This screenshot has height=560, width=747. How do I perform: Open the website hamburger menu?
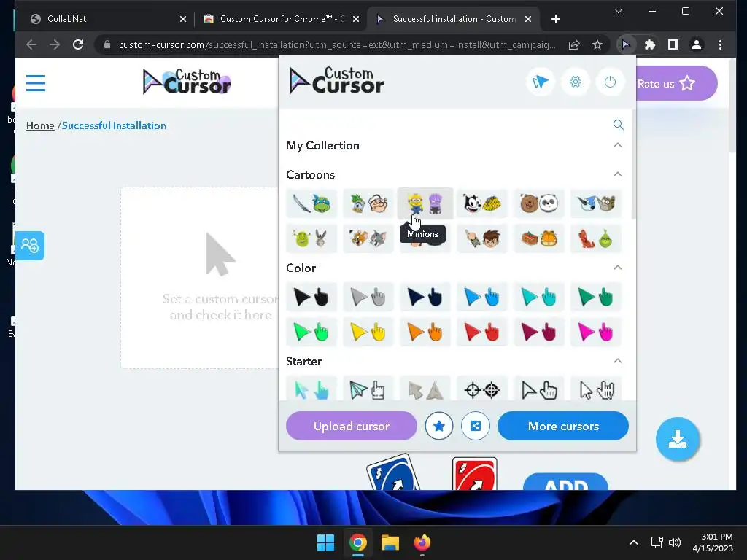tap(36, 83)
